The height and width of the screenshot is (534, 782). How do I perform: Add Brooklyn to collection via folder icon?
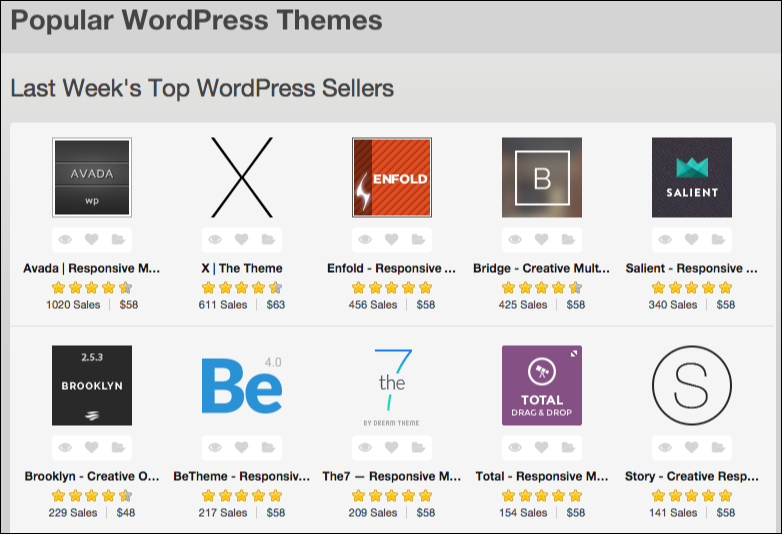pyautogui.click(x=118, y=448)
